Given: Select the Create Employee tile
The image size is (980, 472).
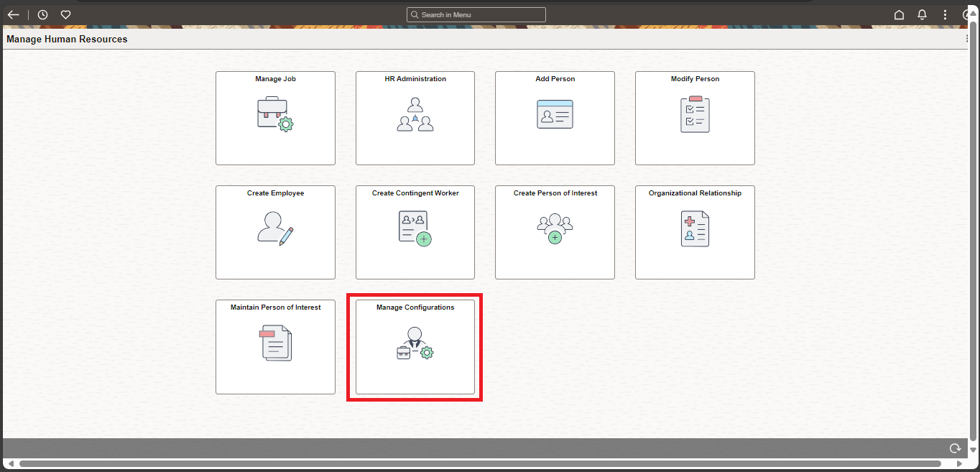Looking at the screenshot, I should coord(275,232).
